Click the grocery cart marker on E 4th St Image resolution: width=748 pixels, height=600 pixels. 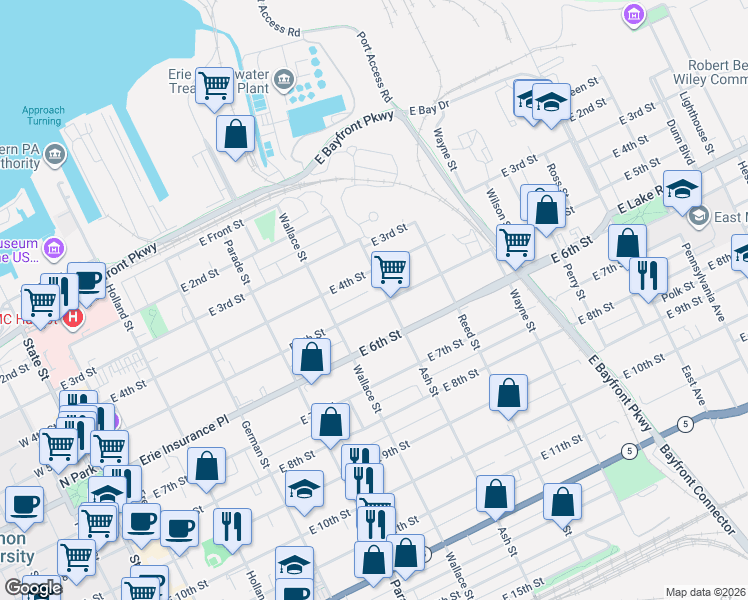click(390, 273)
